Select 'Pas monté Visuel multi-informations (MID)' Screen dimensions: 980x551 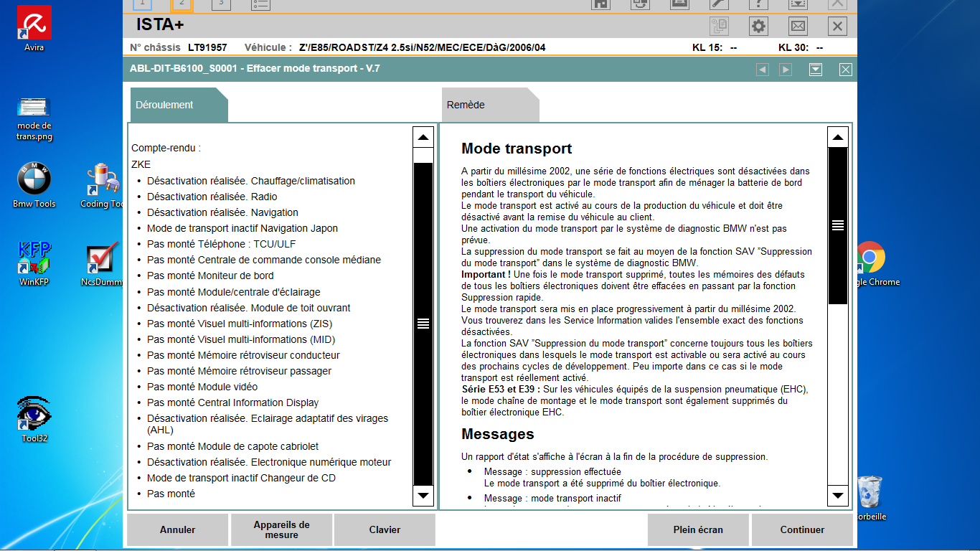[241, 339]
